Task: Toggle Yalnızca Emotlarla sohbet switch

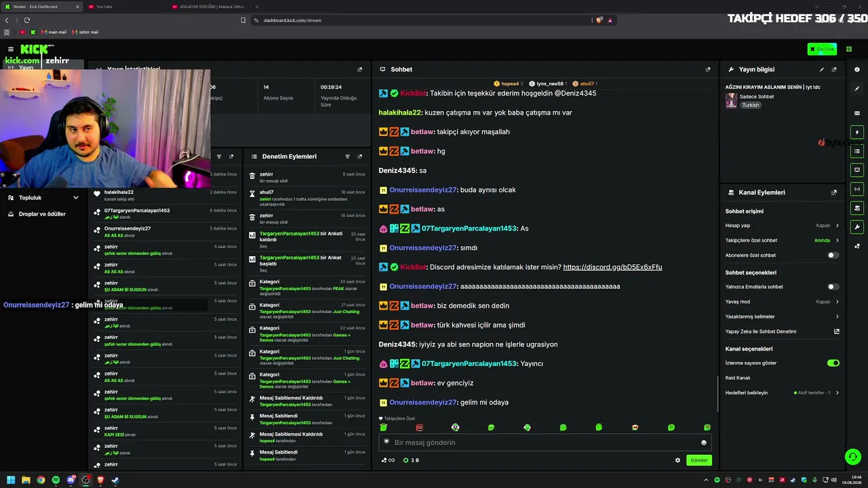Action: tap(833, 287)
